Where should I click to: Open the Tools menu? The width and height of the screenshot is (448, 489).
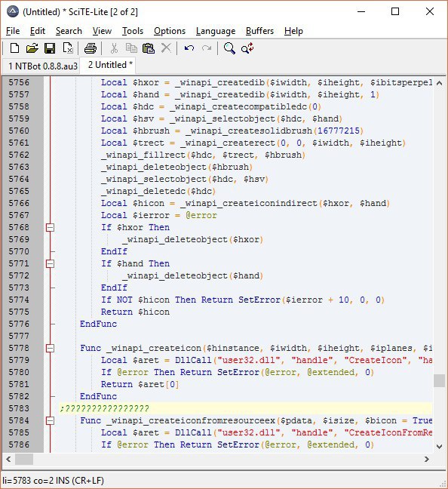point(133,31)
